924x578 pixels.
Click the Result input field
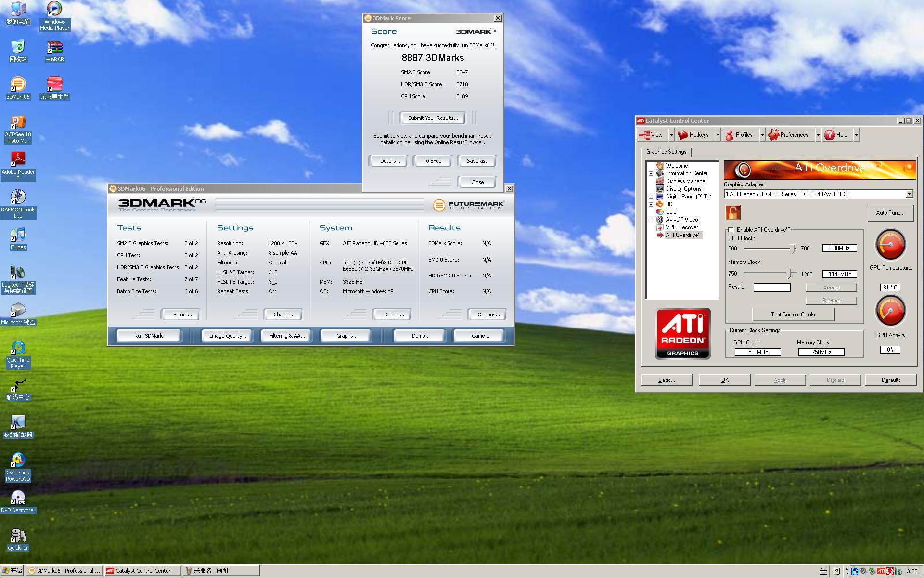point(771,288)
